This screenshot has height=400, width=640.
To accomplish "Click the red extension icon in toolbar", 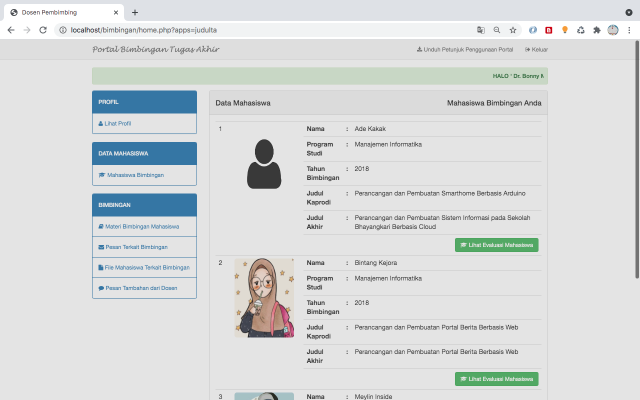I will 549,30.
